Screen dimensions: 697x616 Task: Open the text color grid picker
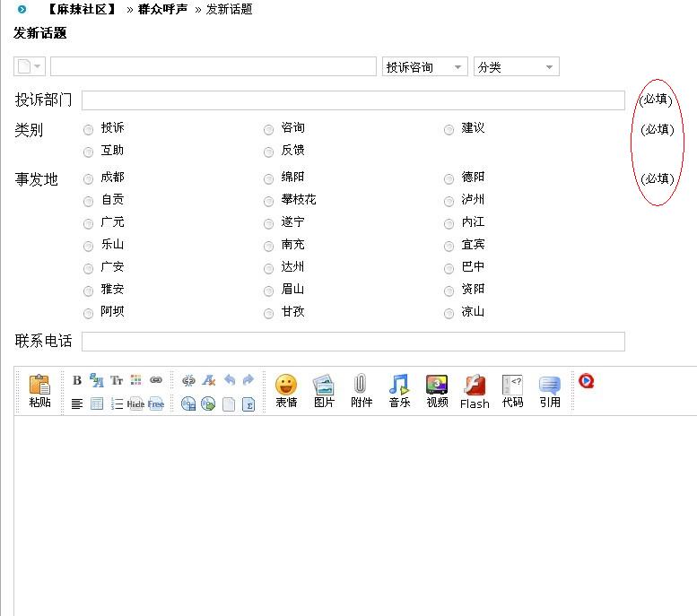click(x=136, y=380)
